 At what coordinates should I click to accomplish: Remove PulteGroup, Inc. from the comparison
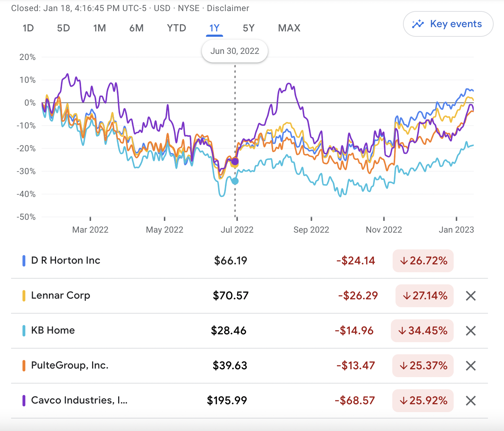pos(471,366)
